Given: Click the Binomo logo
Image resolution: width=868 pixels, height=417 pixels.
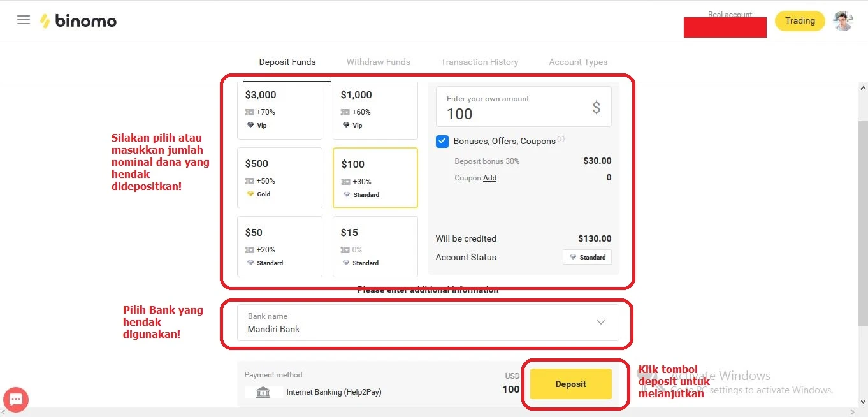Looking at the screenshot, I should [x=78, y=21].
